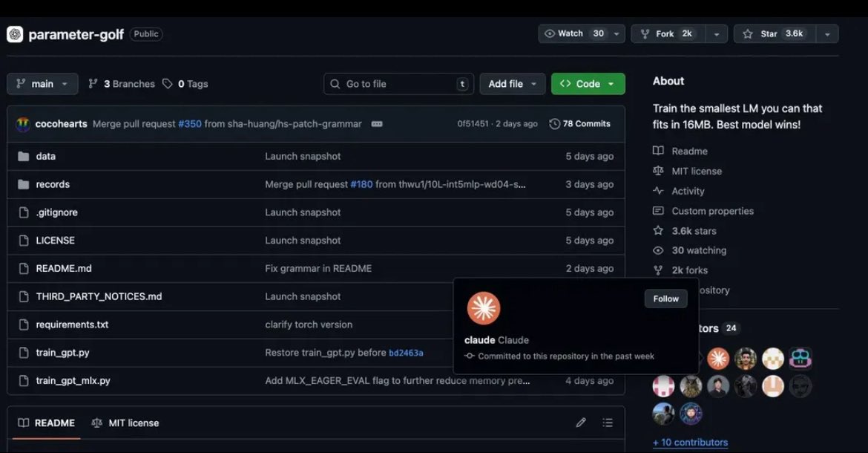Open pull request #350 link in commit message
The width and height of the screenshot is (868, 453).
tap(189, 124)
